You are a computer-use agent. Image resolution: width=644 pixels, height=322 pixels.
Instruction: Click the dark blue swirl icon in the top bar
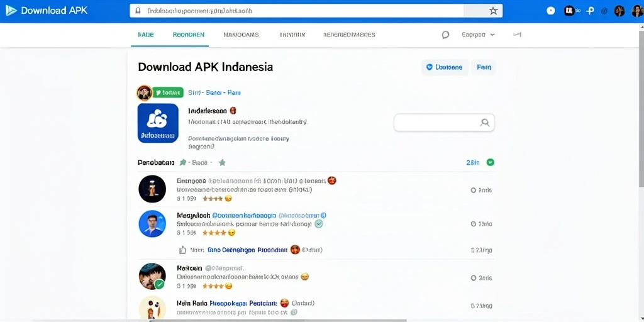(x=604, y=11)
